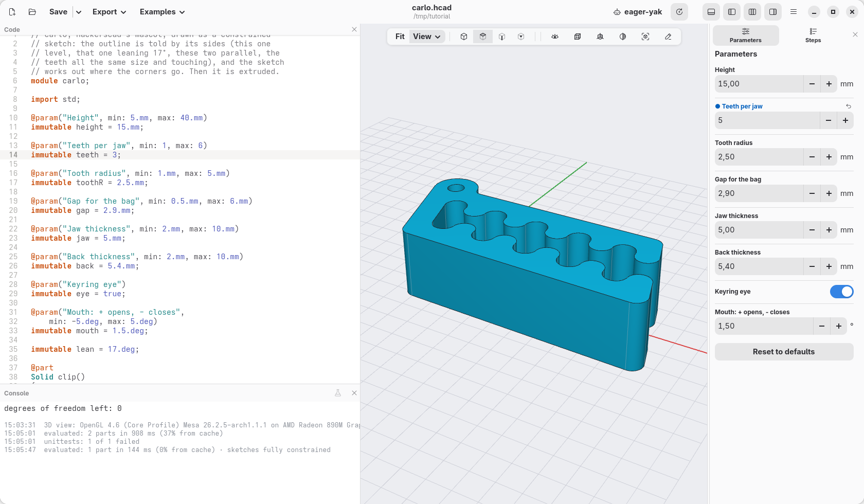Click the Fit view button
The height and width of the screenshot is (504, 864).
point(400,37)
